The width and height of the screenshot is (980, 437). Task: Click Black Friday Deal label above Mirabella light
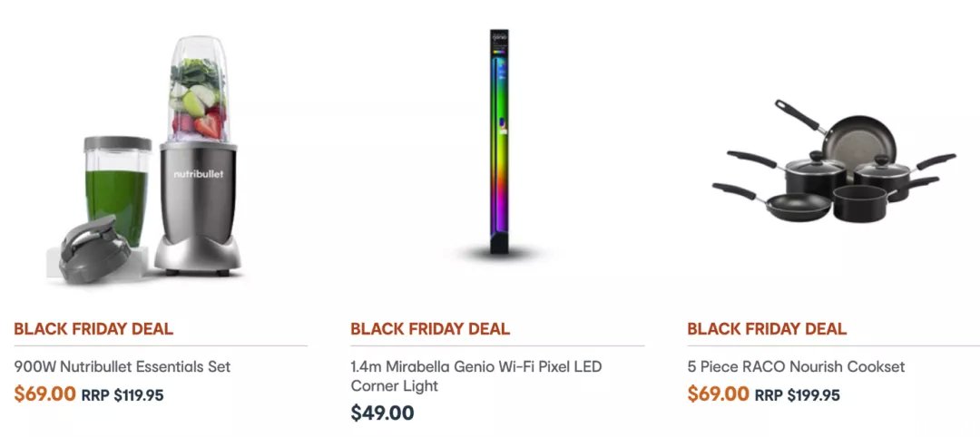(x=430, y=329)
